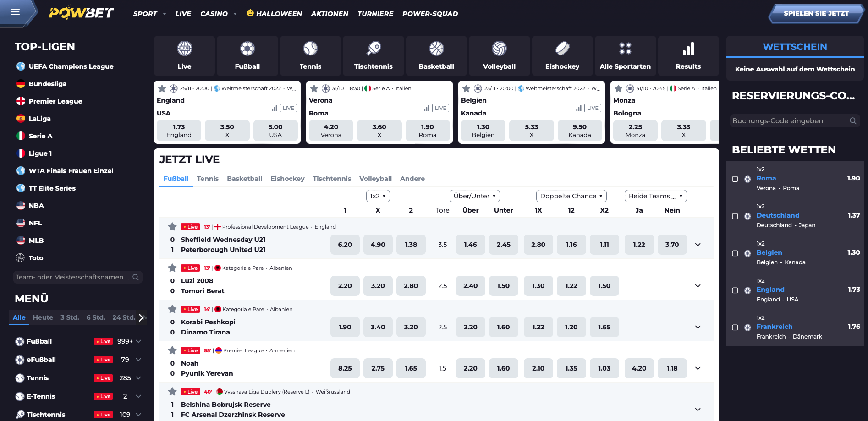Favorite the England vs USA match star
The width and height of the screenshot is (868, 421).
coord(162,88)
